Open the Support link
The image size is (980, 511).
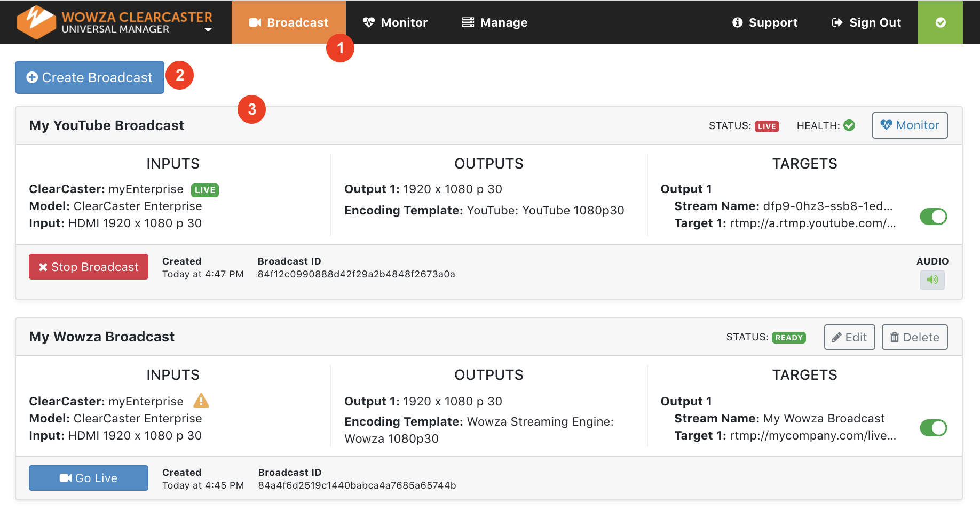click(x=765, y=22)
